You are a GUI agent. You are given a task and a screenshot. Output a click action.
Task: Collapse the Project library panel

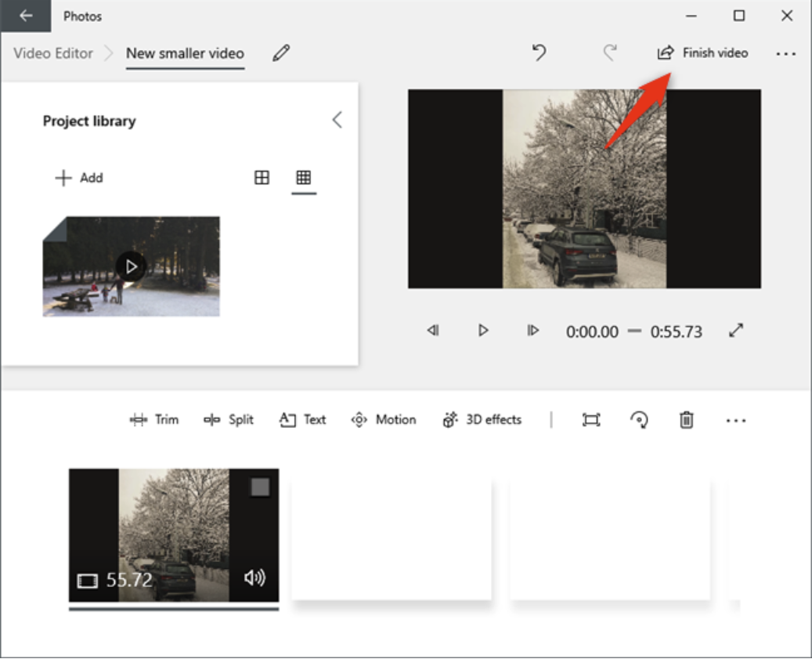(x=337, y=119)
